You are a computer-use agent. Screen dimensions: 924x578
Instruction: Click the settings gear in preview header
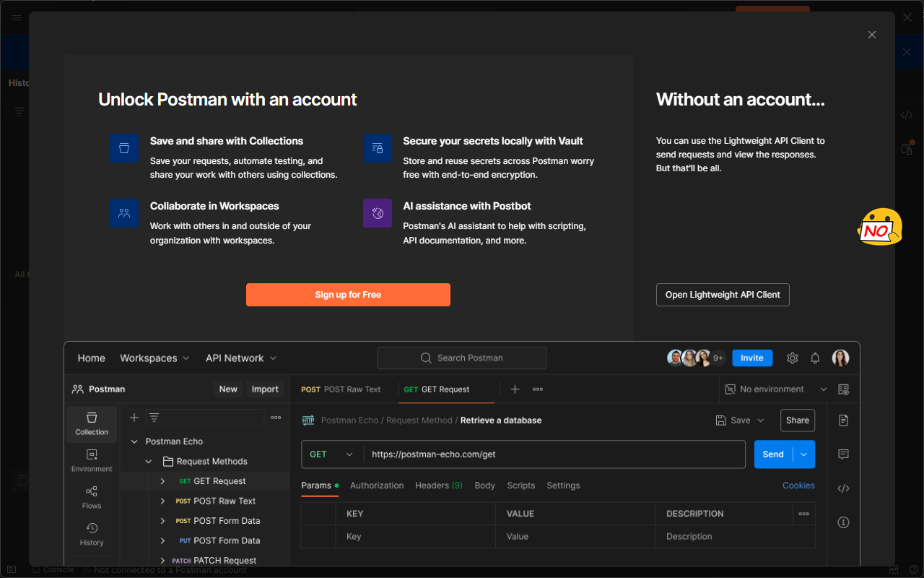[792, 358]
